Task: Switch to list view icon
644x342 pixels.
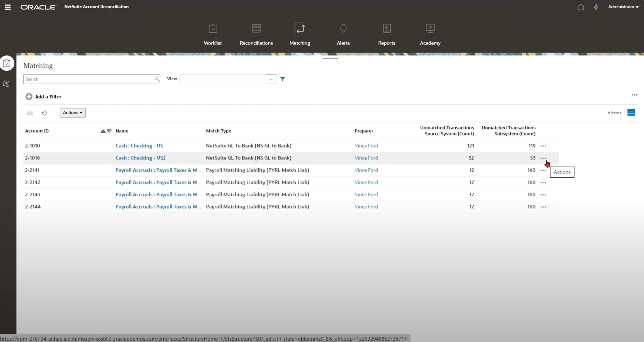Action: pyautogui.click(x=631, y=112)
